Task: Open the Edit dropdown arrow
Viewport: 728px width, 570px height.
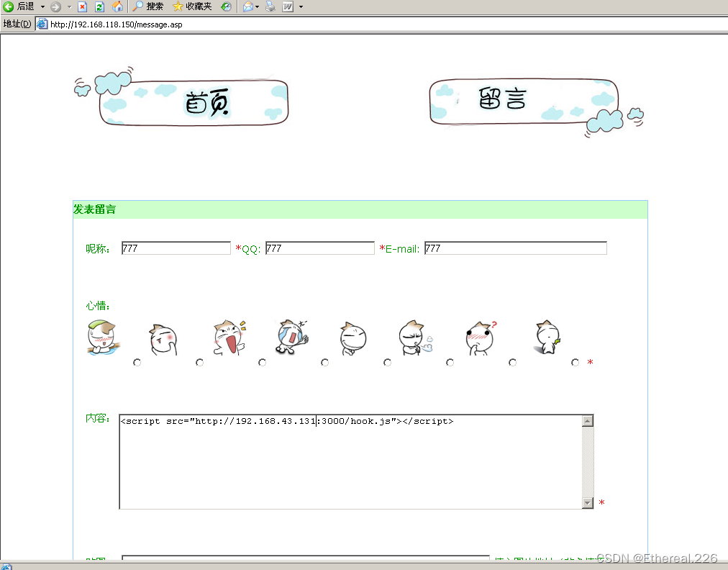Action: 301,6
